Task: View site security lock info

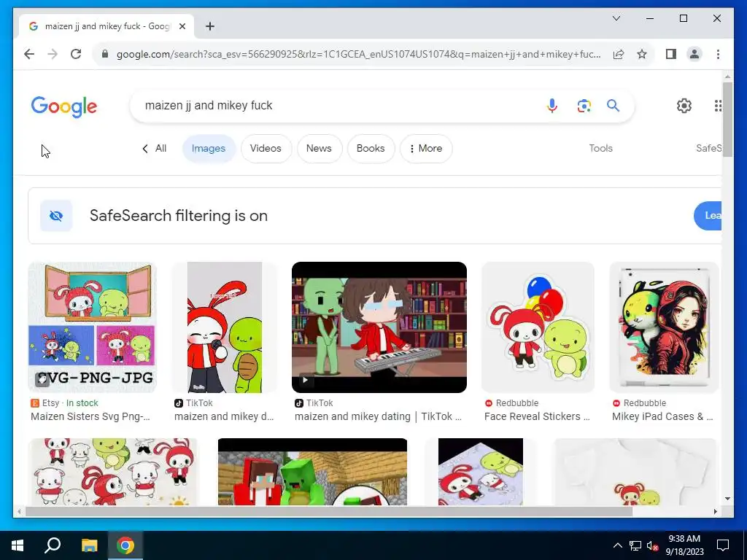Action: (x=105, y=54)
